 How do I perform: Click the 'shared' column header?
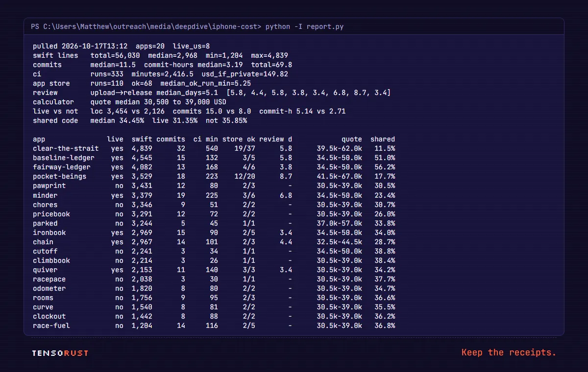tap(383, 139)
